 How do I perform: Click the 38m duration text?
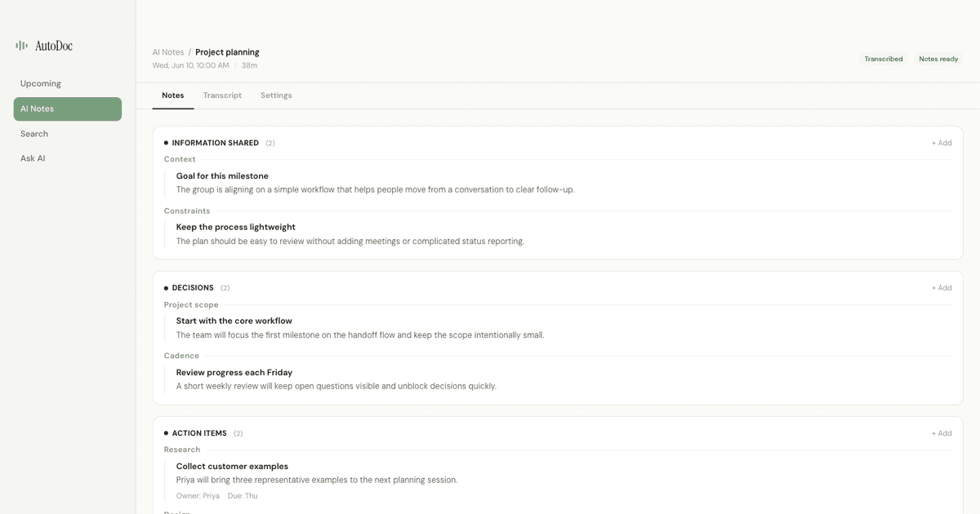(x=249, y=65)
